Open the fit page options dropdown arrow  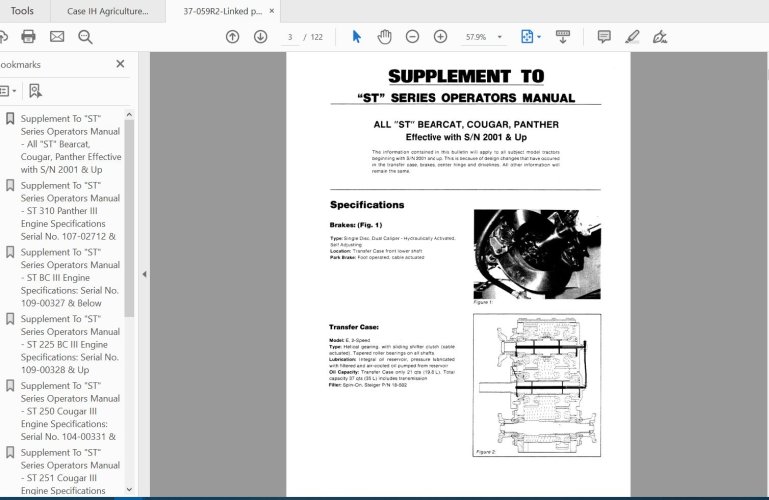coord(539,37)
